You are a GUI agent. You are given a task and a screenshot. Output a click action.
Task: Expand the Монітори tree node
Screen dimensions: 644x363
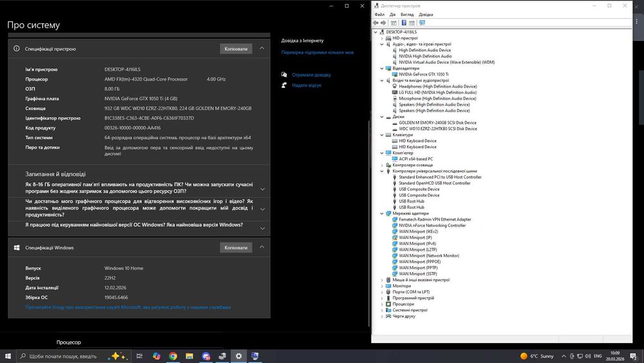tap(382, 286)
